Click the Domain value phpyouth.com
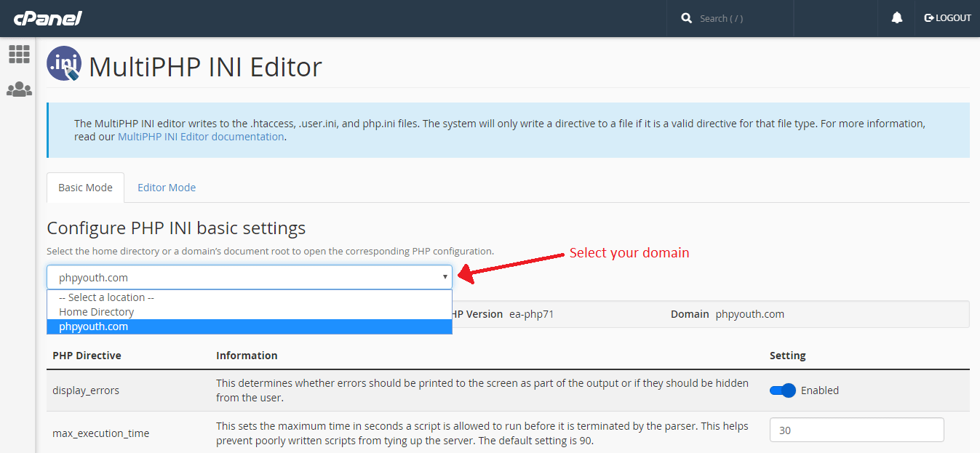980x453 pixels. click(749, 314)
